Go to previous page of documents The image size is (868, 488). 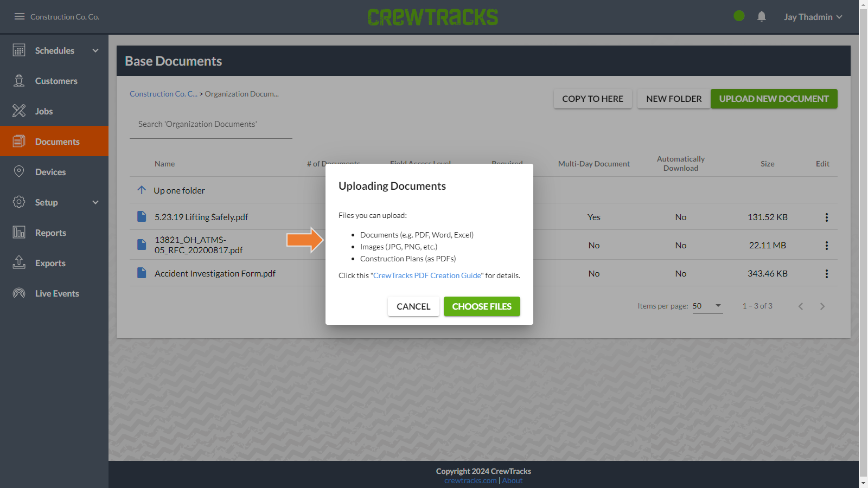(801, 306)
